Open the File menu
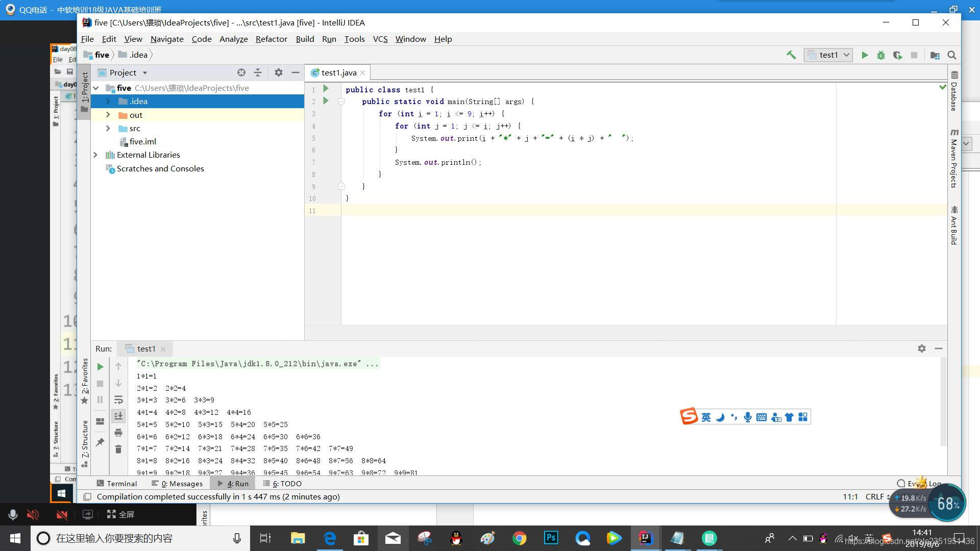This screenshot has width=980, height=551. (x=87, y=39)
